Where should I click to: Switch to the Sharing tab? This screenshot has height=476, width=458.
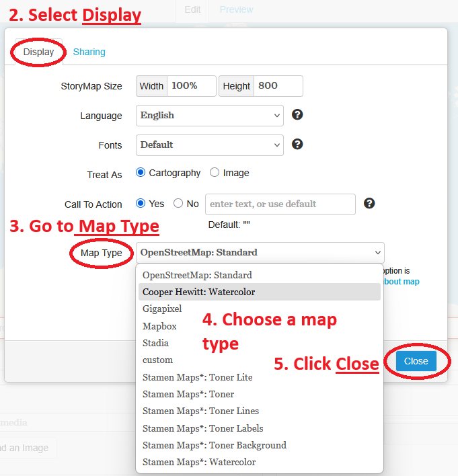click(89, 52)
